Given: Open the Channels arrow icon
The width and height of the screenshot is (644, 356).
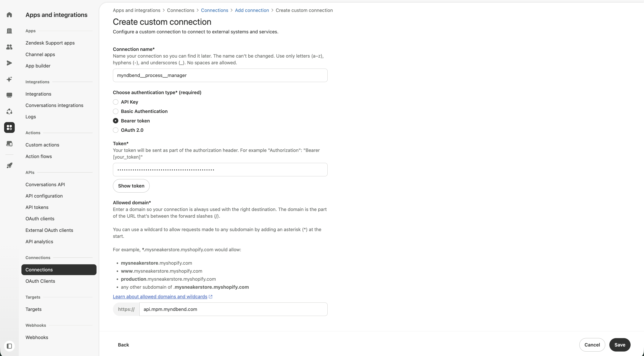Looking at the screenshot, I should pos(9,63).
